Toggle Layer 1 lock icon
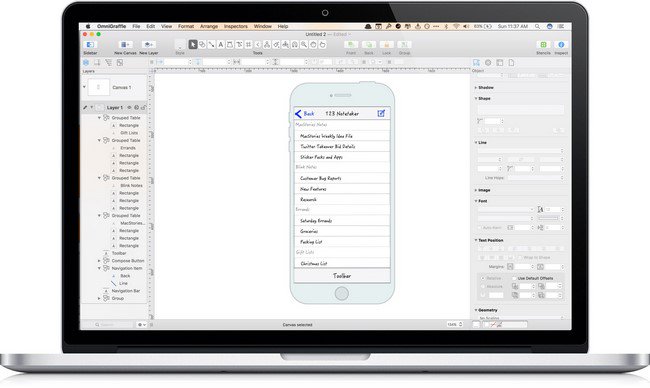 point(143,107)
